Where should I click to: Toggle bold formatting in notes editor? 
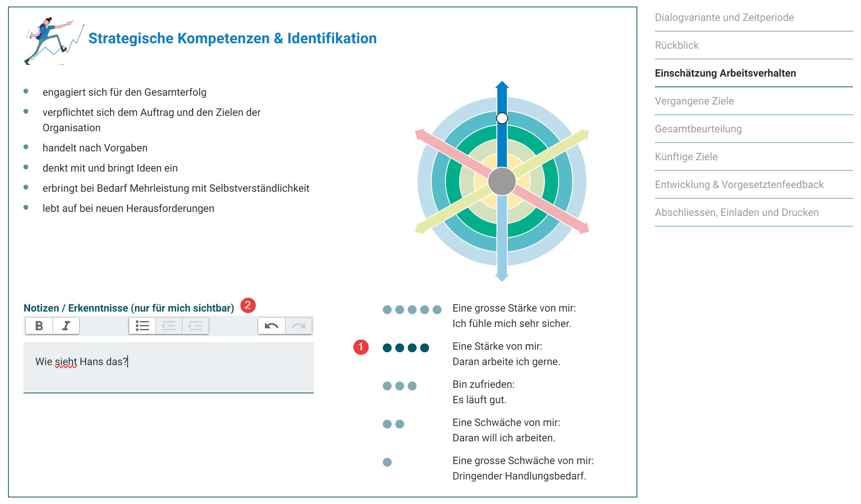click(x=39, y=325)
